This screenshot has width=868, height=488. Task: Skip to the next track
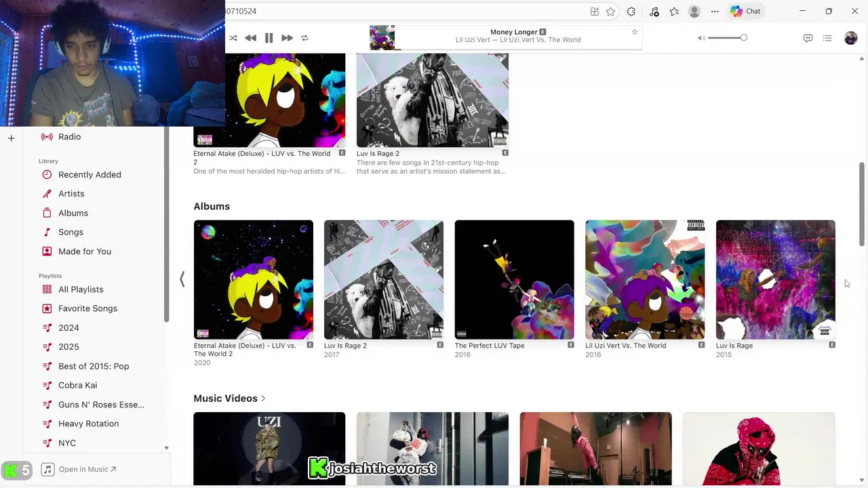pyautogui.click(x=287, y=38)
